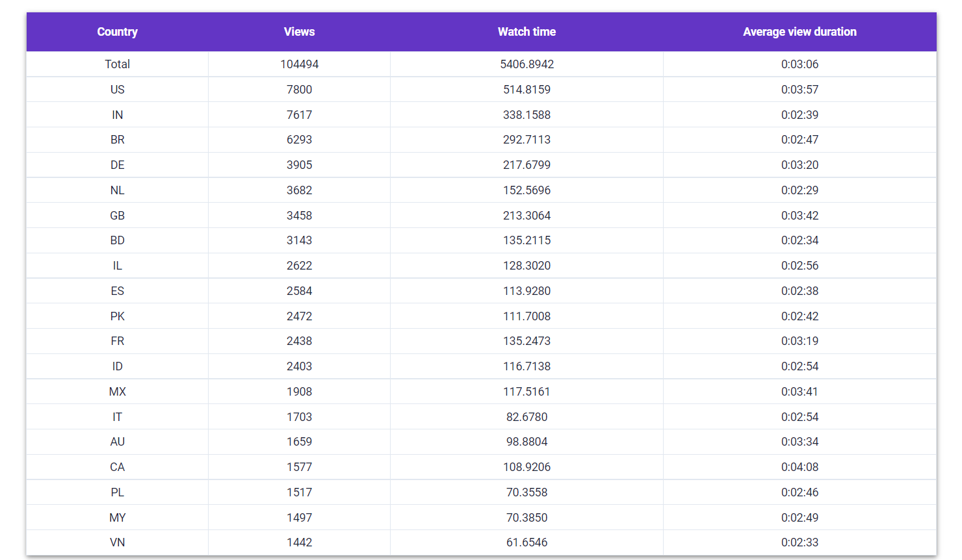The image size is (962, 560).
Task: Click the Country column header
Action: (117, 32)
